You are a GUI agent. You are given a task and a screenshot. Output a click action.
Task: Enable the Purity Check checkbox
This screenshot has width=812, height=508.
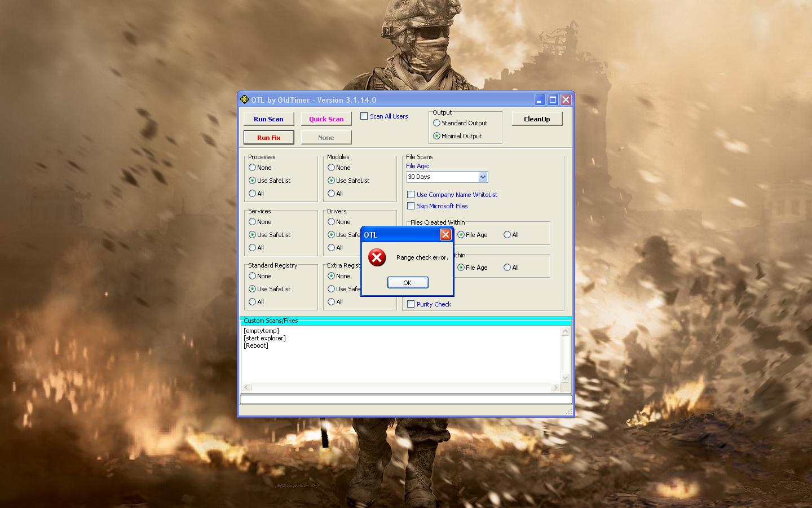411,304
